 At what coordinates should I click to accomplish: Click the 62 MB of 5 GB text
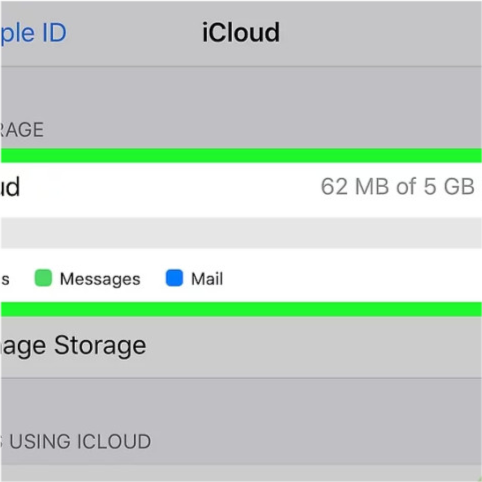point(397,187)
